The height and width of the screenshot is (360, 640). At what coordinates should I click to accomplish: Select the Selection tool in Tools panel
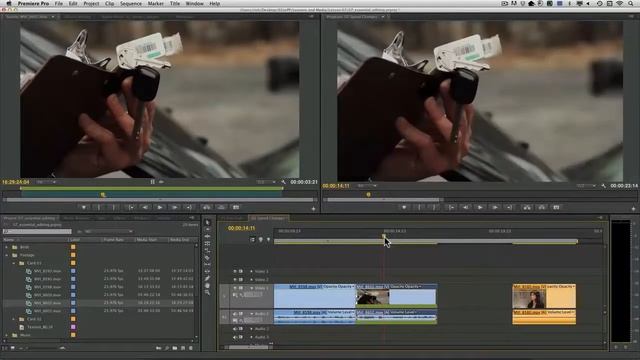[x=207, y=222]
